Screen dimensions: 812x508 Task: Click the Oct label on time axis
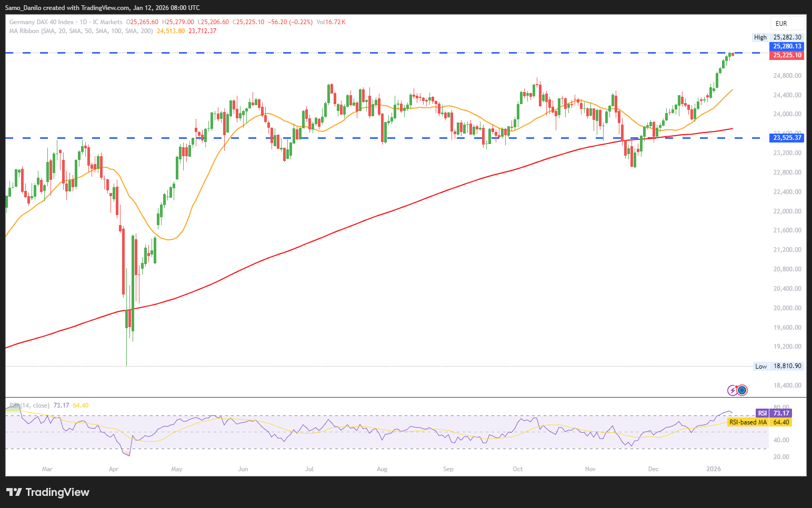[517, 469]
